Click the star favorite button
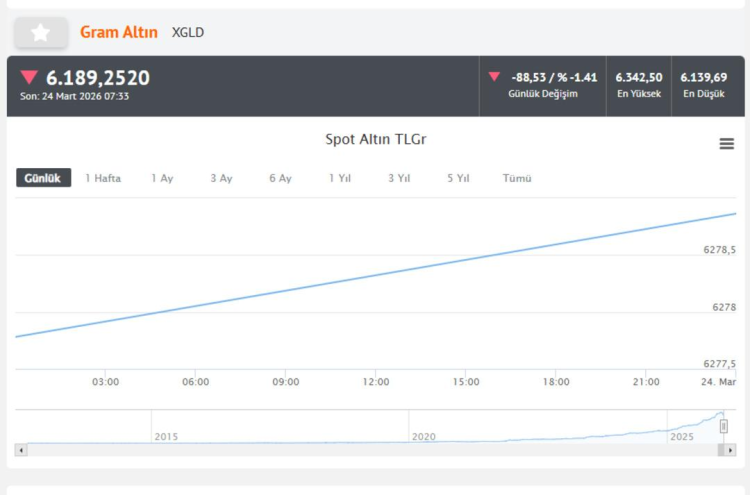Screen dimensions: 750x495 coord(41,33)
